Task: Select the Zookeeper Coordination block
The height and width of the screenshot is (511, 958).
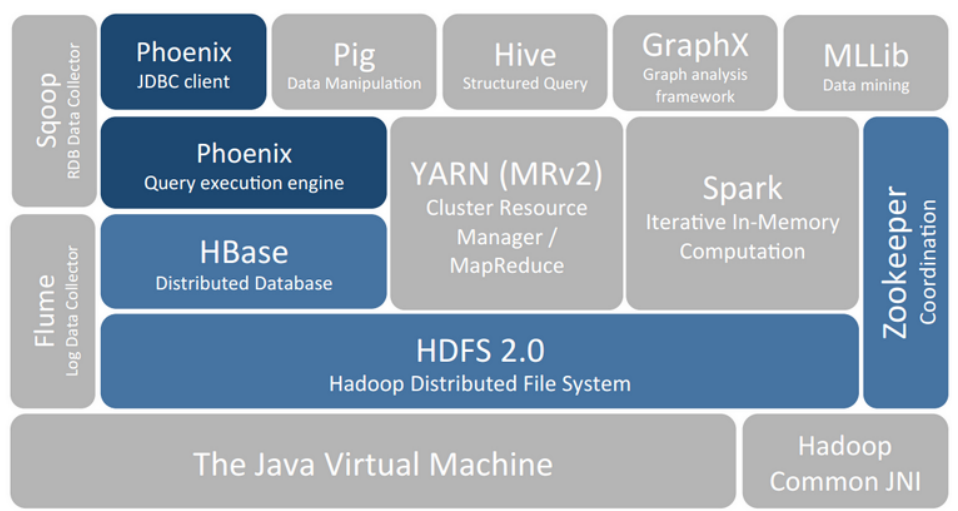Action: coord(905,262)
